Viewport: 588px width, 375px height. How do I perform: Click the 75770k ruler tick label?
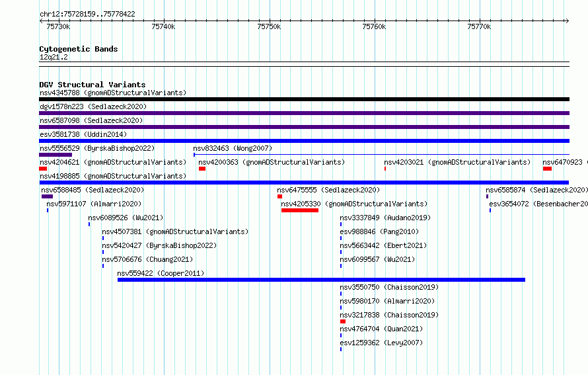click(479, 26)
